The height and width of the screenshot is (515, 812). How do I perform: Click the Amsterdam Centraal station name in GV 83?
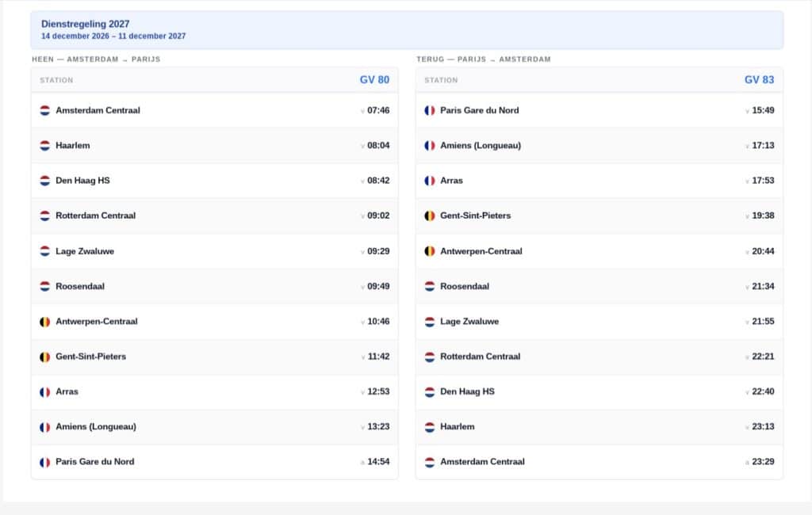pyautogui.click(x=482, y=462)
